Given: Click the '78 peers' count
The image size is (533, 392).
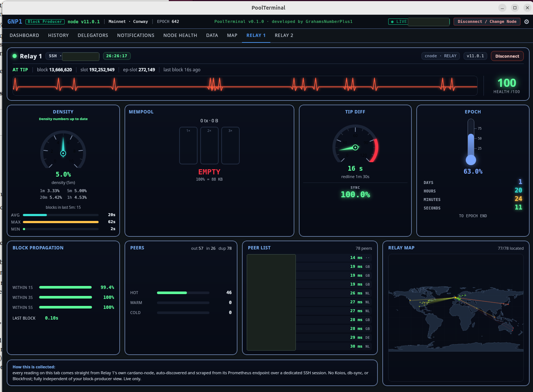Looking at the screenshot, I should point(364,248).
